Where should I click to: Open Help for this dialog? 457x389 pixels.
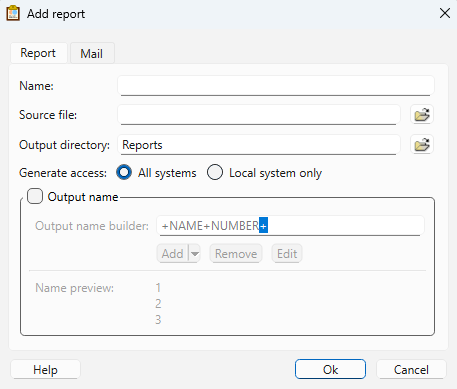[45, 370]
